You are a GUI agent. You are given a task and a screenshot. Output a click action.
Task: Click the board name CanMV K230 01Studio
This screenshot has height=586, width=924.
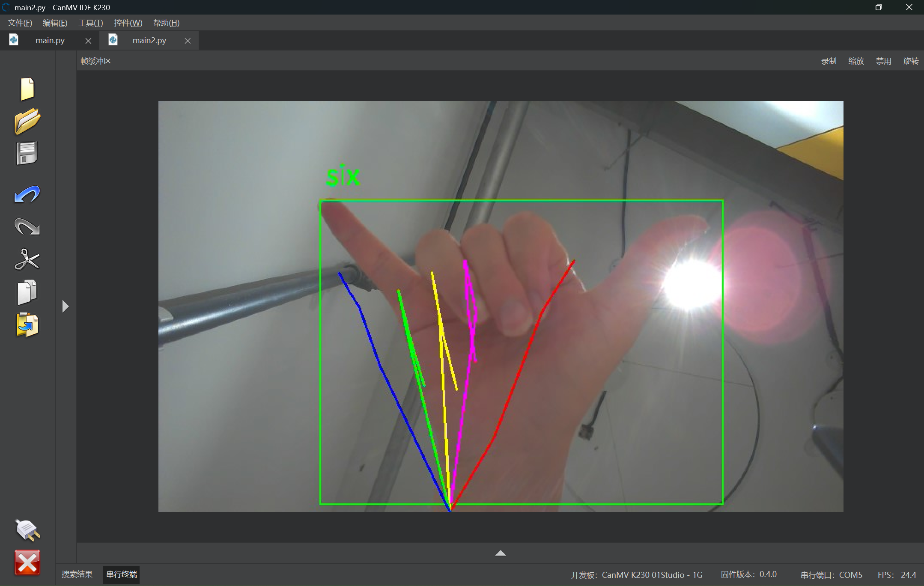click(x=636, y=575)
